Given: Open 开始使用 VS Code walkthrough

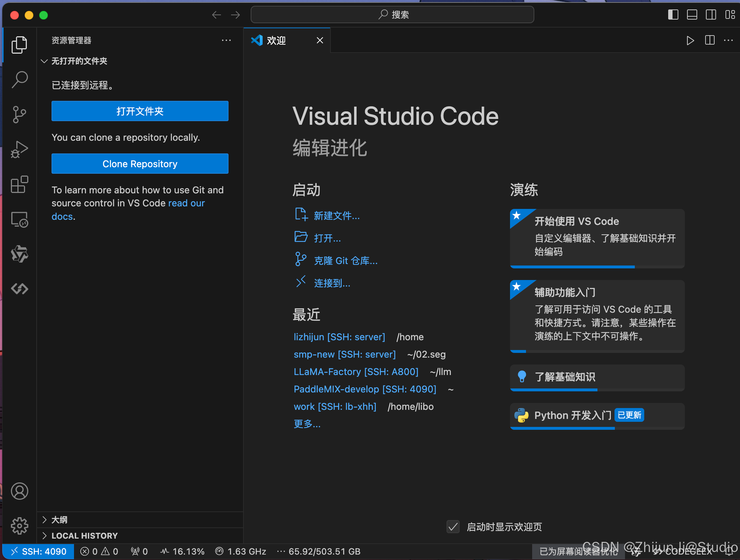Looking at the screenshot, I should 597,238.
